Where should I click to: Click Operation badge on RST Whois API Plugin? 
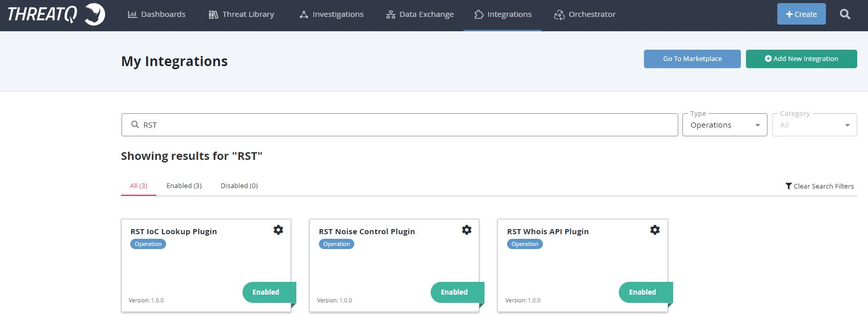[x=525, y=244]
